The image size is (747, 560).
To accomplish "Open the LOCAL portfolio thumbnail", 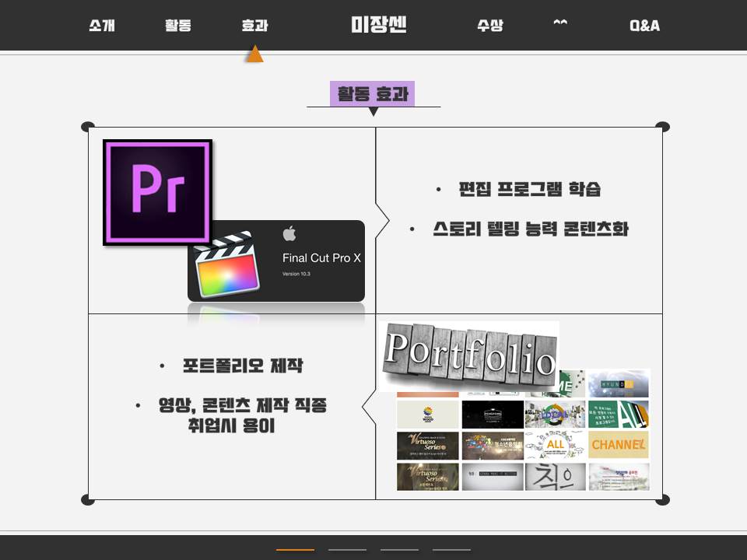I will [x=555, y=414].
